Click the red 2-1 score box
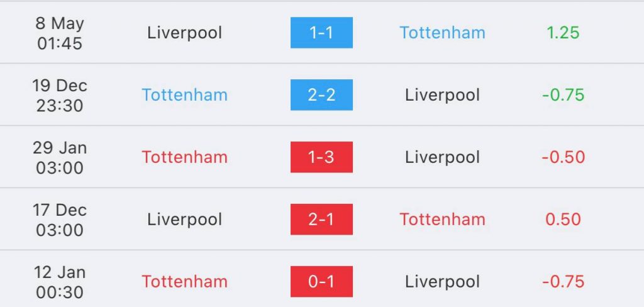644x307 pixels. click(321, 220)
